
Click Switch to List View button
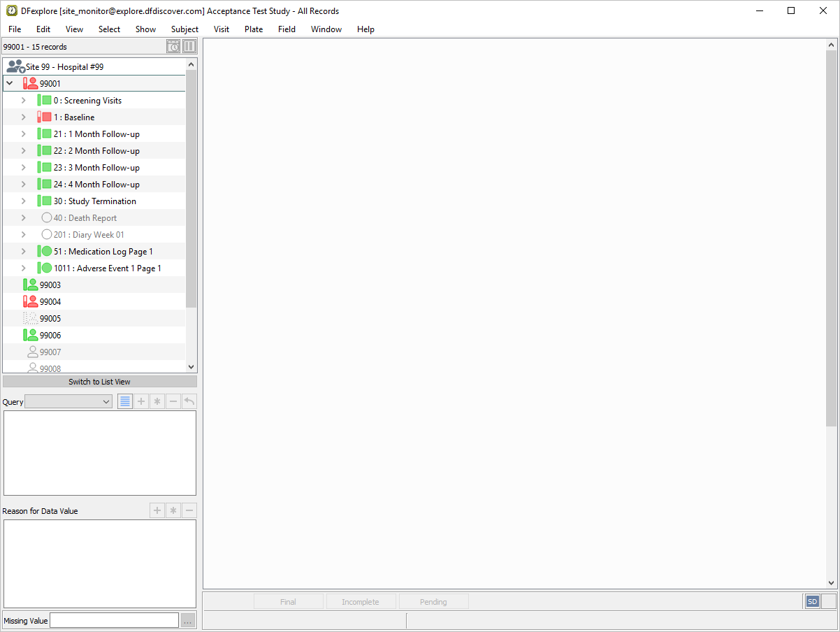pos(99,382)
